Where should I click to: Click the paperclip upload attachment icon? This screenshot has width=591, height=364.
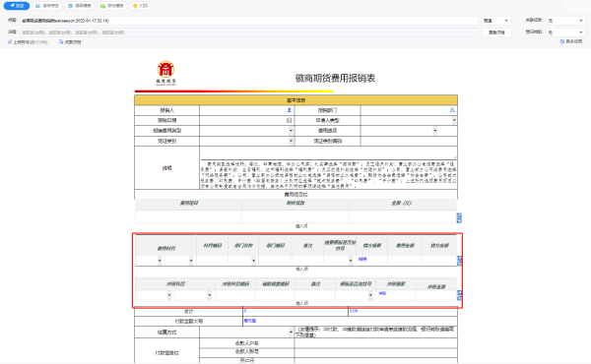pos(10,41)
